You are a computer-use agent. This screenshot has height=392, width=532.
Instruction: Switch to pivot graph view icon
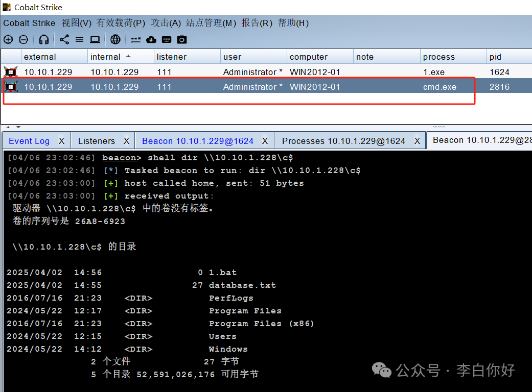(64, 40)
